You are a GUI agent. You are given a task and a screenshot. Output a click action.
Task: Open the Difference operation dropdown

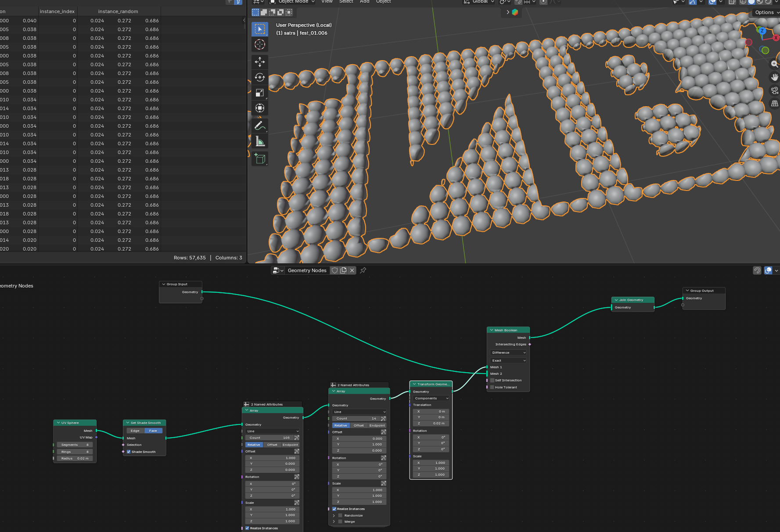(508, 353)
